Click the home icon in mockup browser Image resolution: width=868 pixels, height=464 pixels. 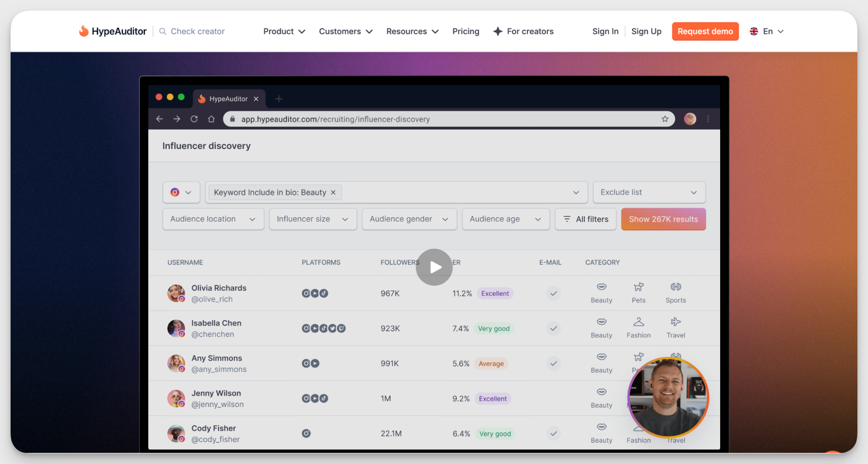click(211, 119)
